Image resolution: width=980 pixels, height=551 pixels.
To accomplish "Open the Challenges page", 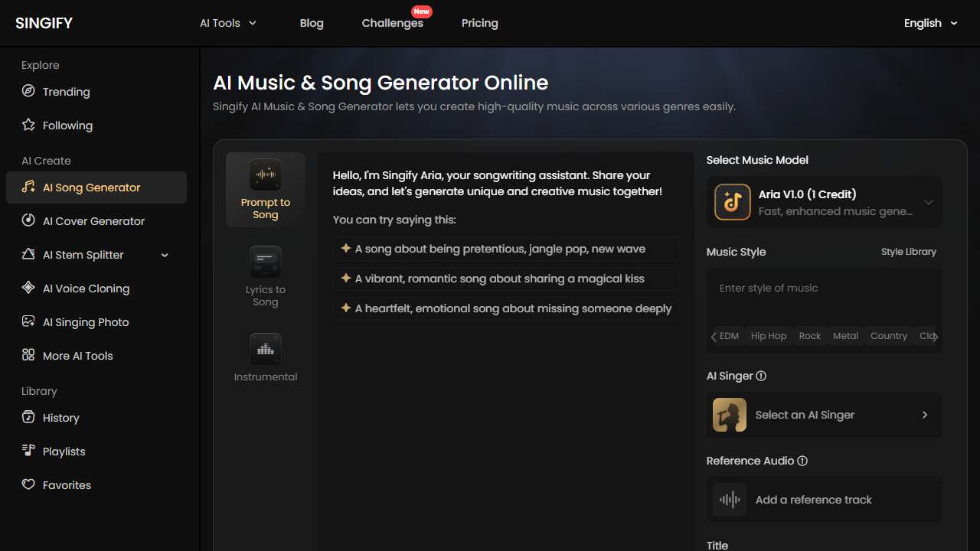I will pos(393,23).
